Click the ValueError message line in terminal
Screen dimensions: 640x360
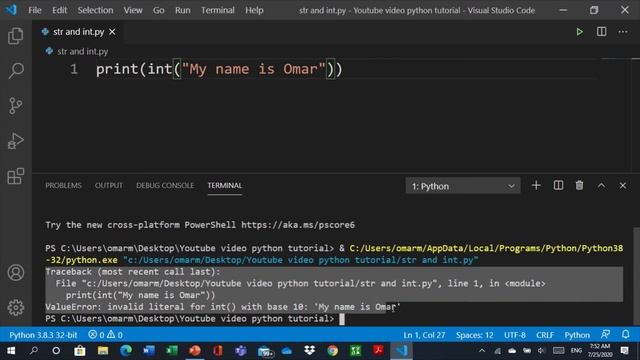pos(223,307)
